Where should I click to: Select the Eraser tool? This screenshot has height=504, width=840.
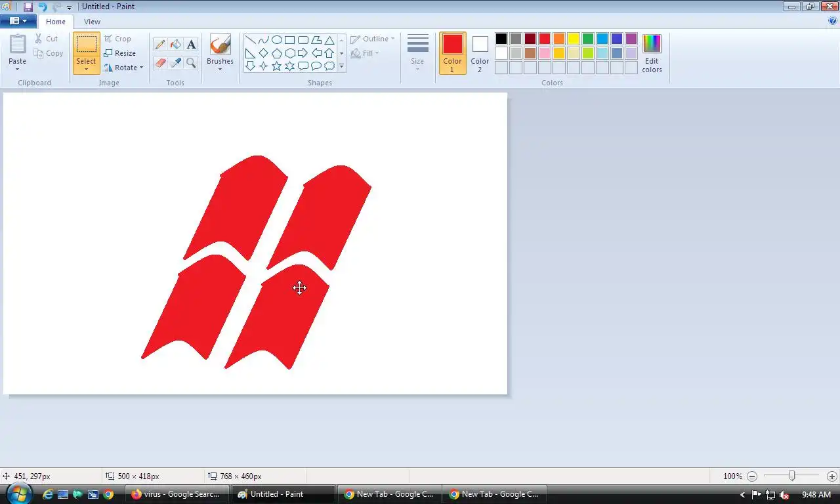pos(160,63)
